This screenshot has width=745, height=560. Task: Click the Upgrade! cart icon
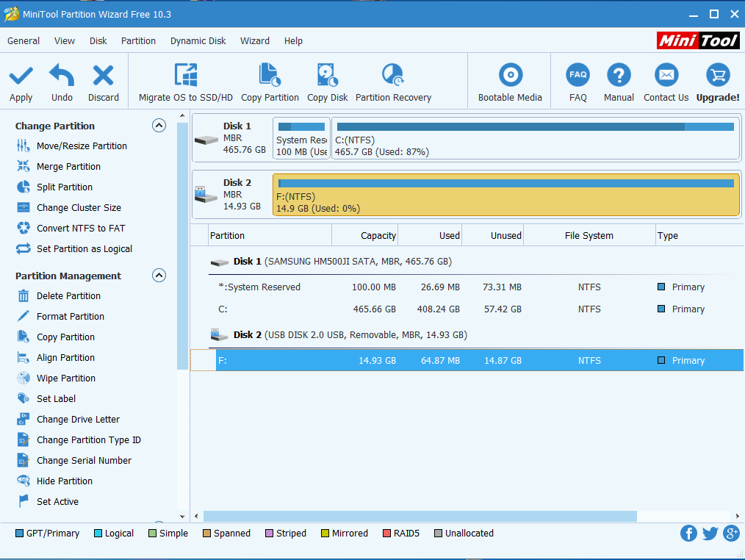pos(717,75)
